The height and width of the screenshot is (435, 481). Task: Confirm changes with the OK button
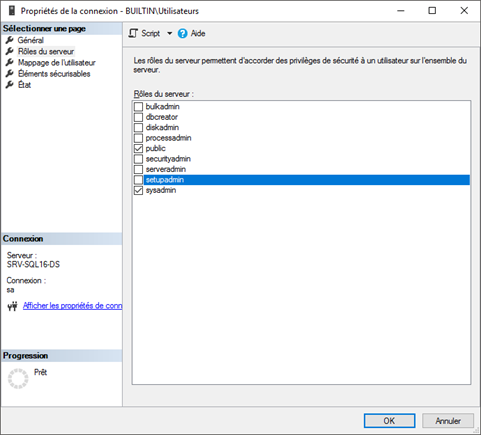(x=389, y=421)
